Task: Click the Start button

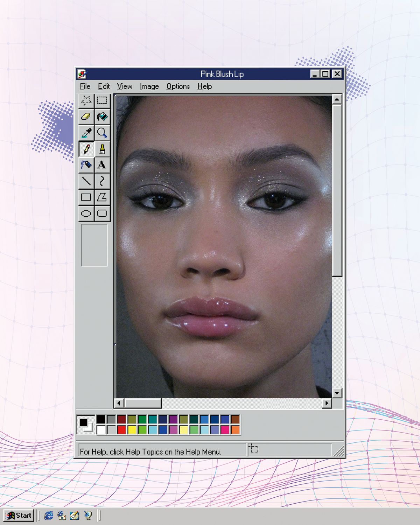Action: point(19,515)
